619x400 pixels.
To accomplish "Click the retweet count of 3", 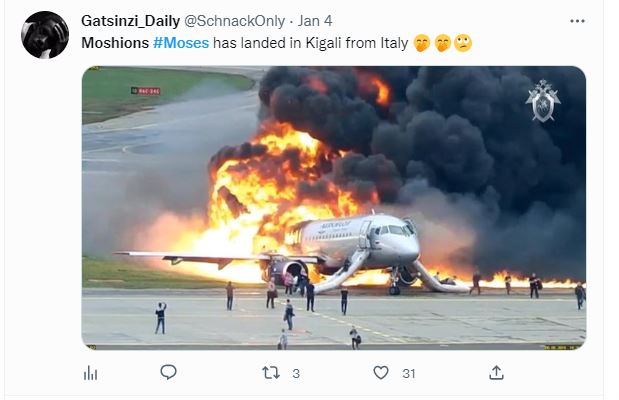I will (296, 373).
